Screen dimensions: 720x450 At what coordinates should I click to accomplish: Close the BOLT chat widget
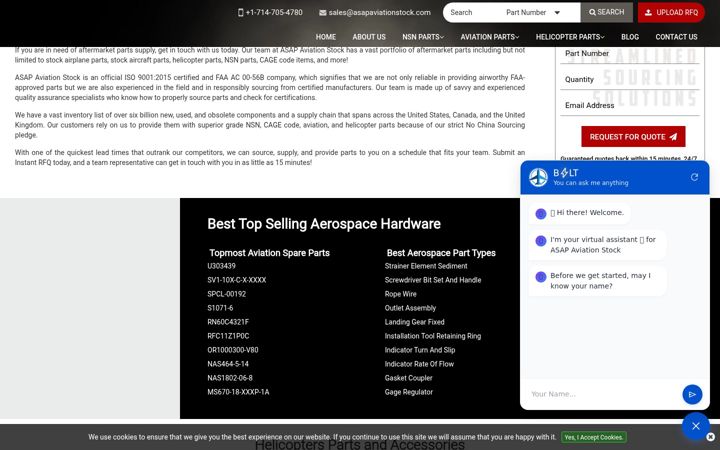[x=696, y=426]
